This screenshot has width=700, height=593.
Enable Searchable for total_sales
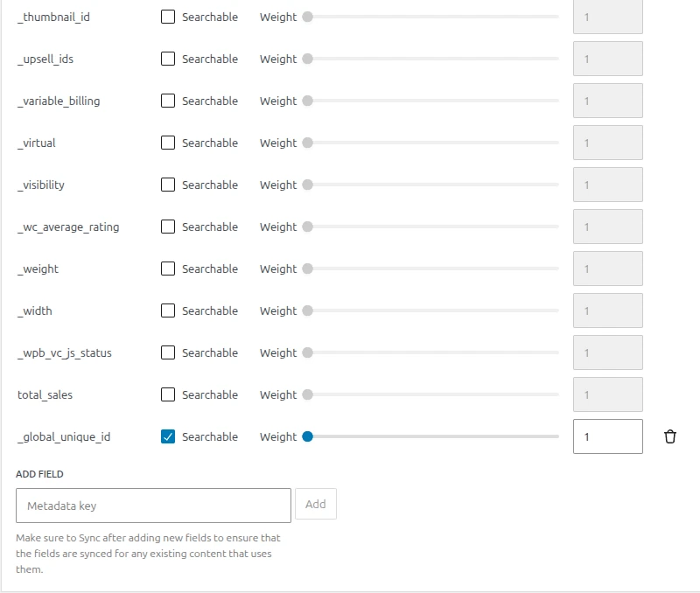[168, 394]
